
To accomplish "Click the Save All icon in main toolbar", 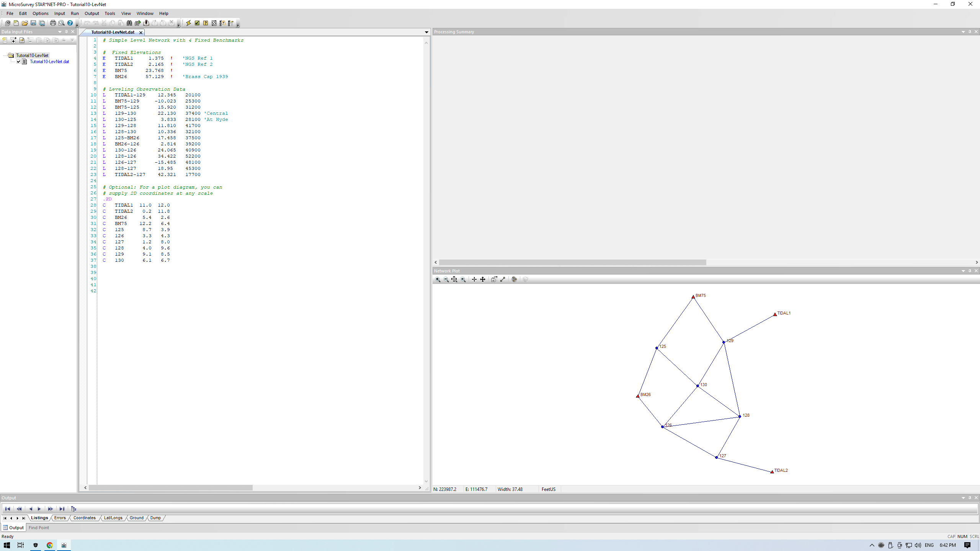I will (42, 23).
